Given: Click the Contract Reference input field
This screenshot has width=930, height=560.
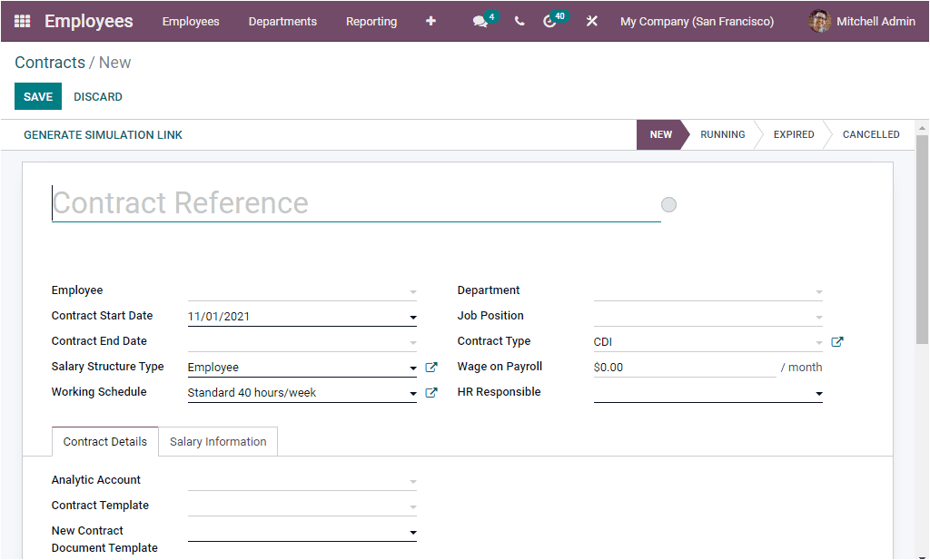Looking at the screenshot, I should coord(272,203).
